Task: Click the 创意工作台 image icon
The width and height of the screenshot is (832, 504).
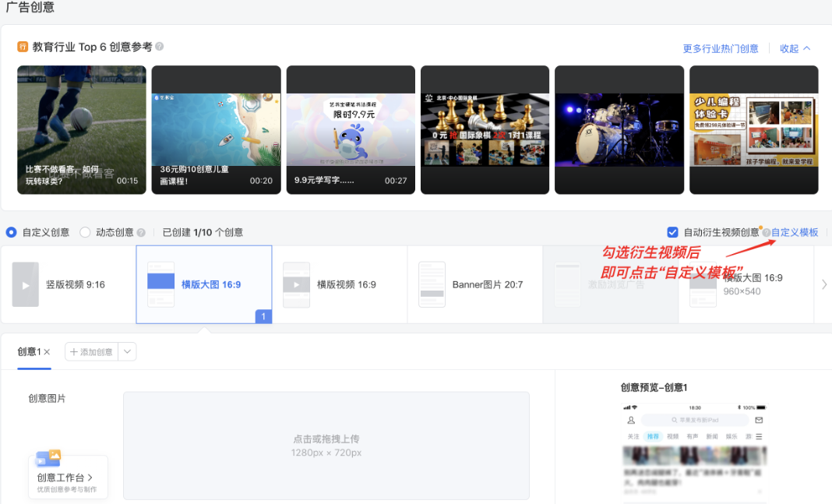Action: [x=48, y=459]
